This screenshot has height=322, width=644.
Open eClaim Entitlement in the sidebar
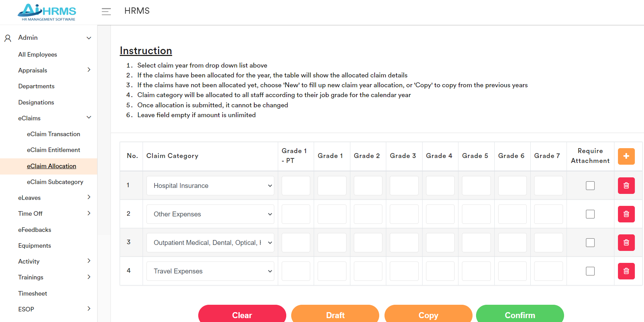54,150
